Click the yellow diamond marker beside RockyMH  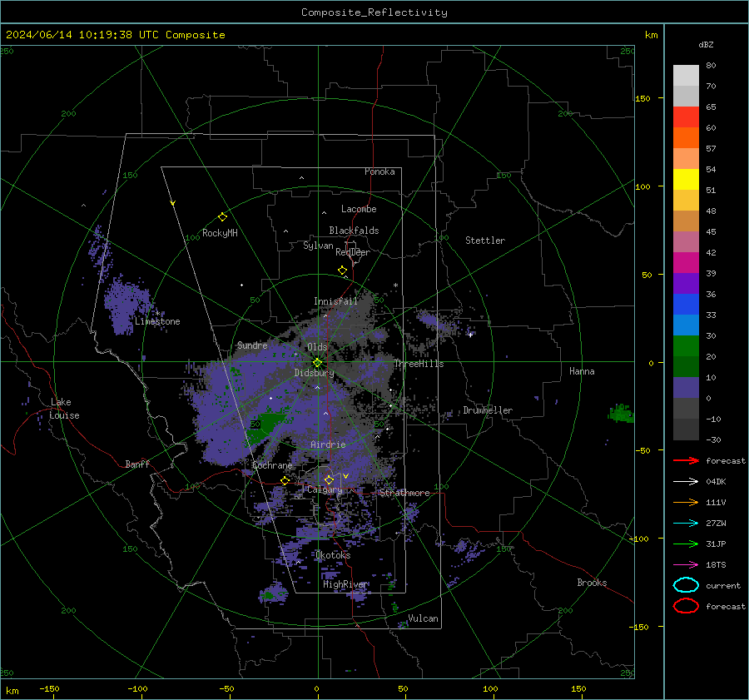point(222,217)
